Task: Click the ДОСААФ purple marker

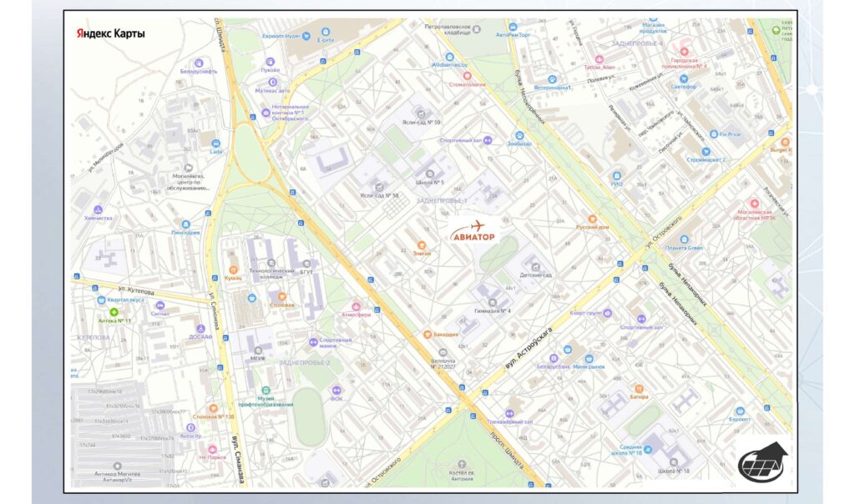Action: click(x=200, y=329)
